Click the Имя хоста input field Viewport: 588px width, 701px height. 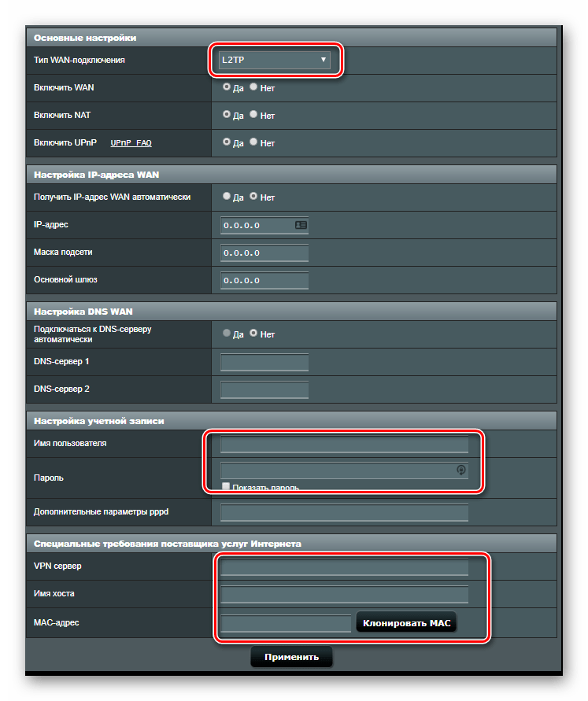coord(344,595)
